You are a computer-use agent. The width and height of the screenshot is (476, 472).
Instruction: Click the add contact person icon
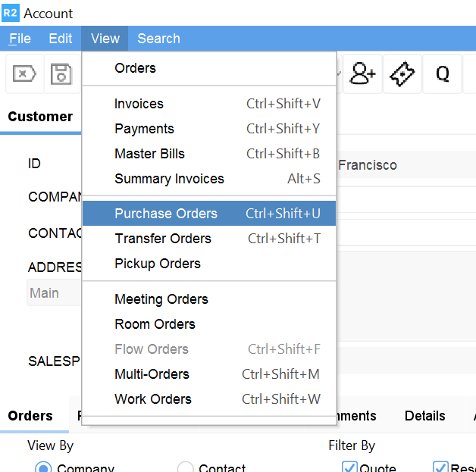pyautogui.click(x=363, y=74)
